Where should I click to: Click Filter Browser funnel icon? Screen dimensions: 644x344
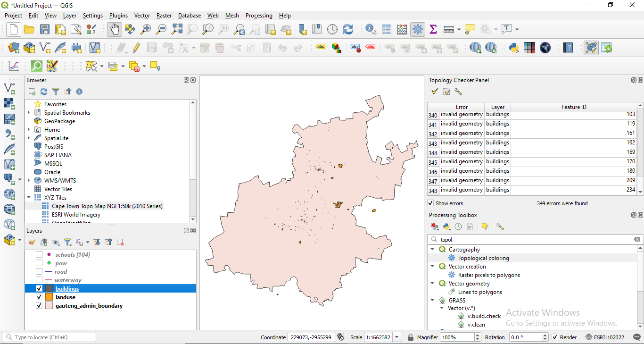[56, 92]
